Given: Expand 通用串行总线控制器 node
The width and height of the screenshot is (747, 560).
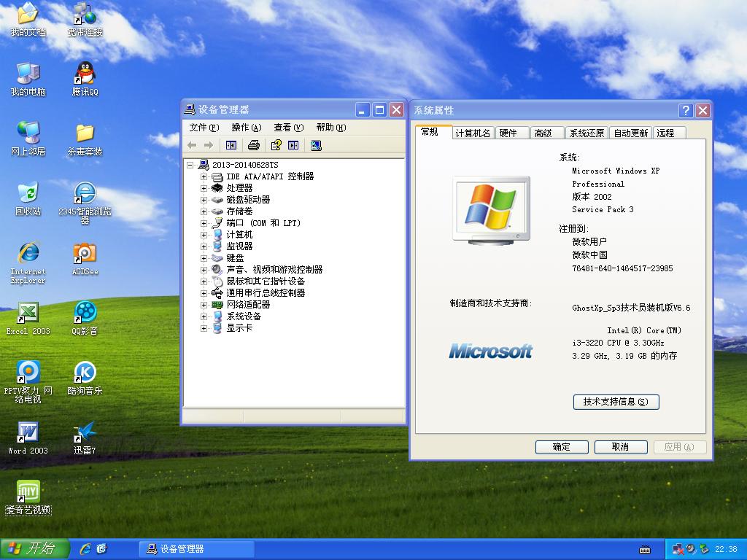Looking at the screenshot, I should [204, 293].
